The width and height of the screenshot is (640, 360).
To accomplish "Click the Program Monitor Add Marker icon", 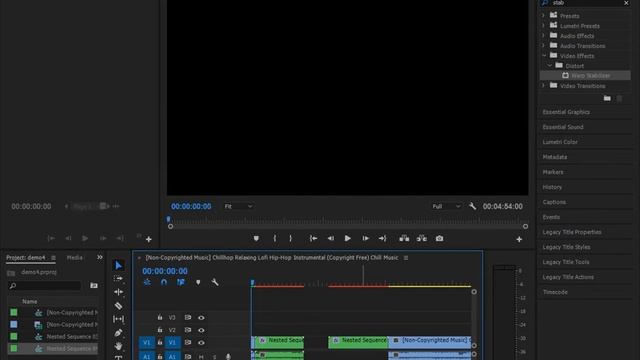I will coord(256,238).
